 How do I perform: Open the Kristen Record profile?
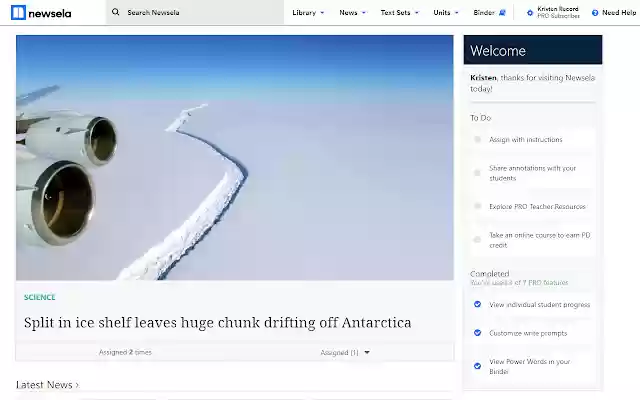(x=558, y=12)
